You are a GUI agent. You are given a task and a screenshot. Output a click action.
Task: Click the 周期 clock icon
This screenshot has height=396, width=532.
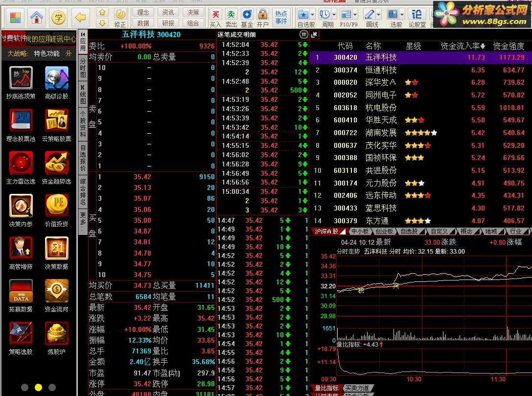[324, 14]
